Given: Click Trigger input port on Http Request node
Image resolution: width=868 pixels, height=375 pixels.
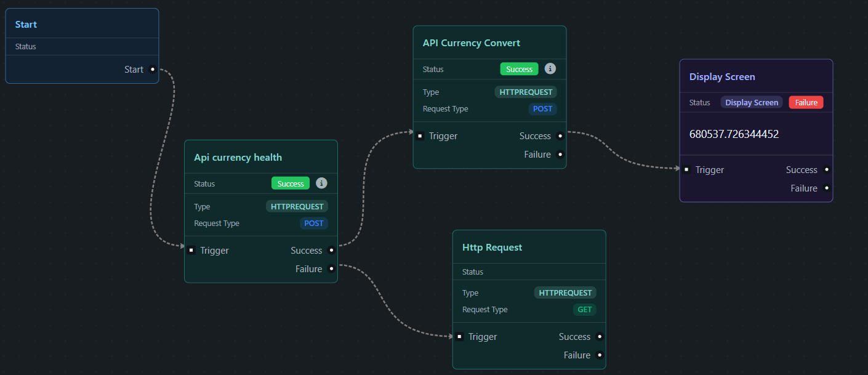Looking at the screenshot, I should 459,336.
